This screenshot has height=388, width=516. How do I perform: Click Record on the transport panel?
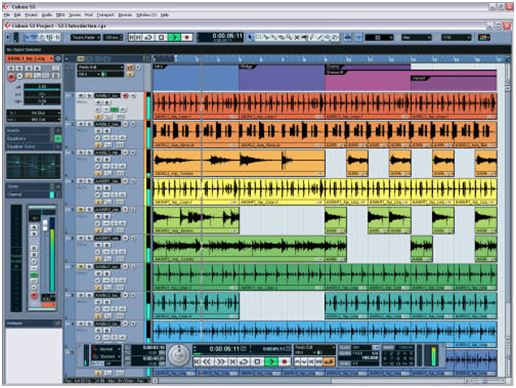(x=284, y=361)
